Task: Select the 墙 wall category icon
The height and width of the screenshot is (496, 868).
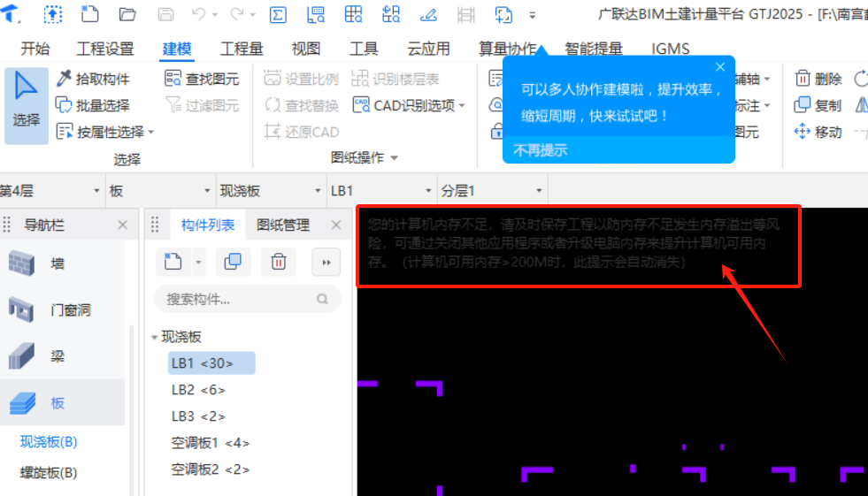Action: (21, 263)
